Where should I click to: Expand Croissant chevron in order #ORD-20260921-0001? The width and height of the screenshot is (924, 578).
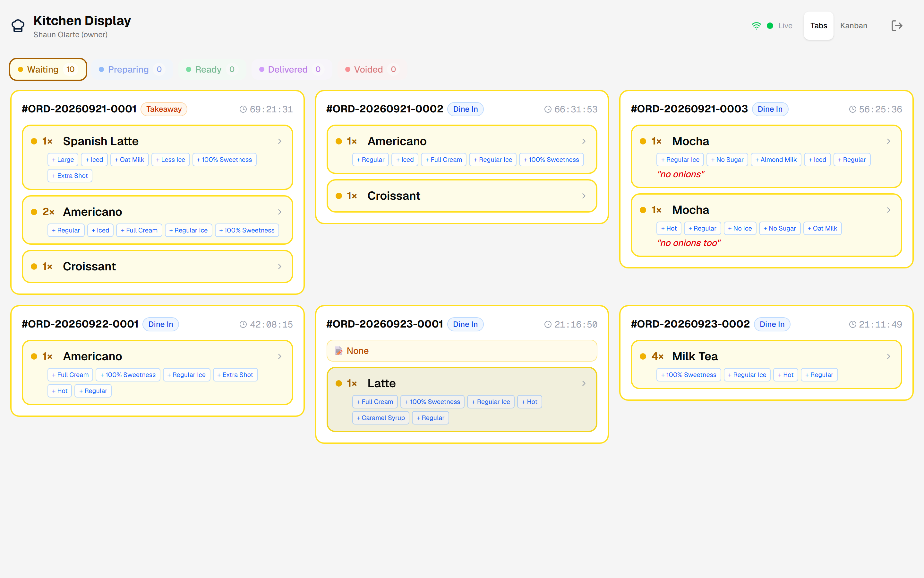point(279,267)
